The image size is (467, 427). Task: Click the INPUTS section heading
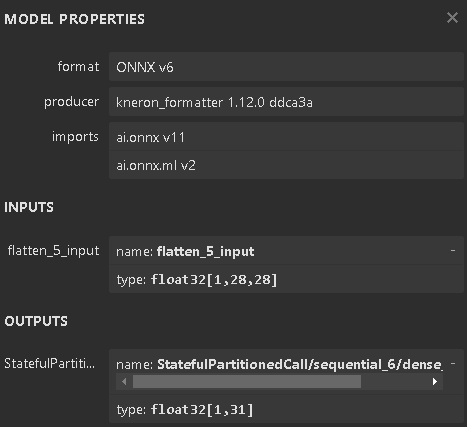[x=29, y=207]
